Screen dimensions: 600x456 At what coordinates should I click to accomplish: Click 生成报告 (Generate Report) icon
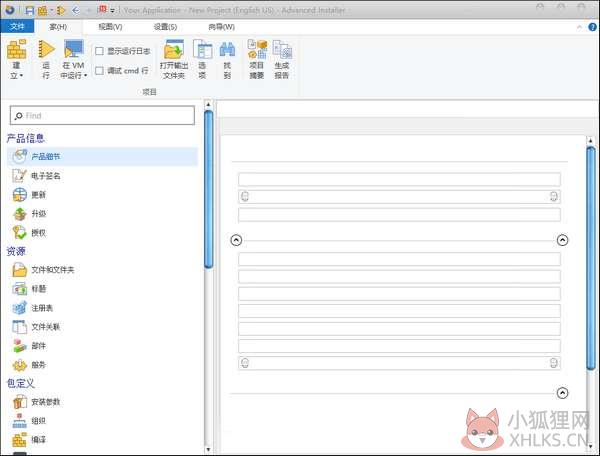click(x=282, y=49)
